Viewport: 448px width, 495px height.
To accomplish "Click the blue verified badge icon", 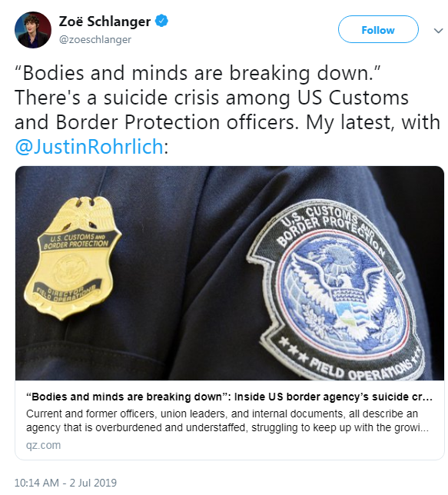I will [x=162, y=22].
